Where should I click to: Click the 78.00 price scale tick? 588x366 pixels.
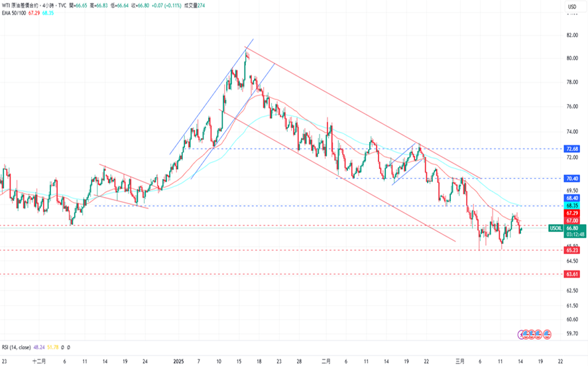pyautogui.click(x=572, y=82)
